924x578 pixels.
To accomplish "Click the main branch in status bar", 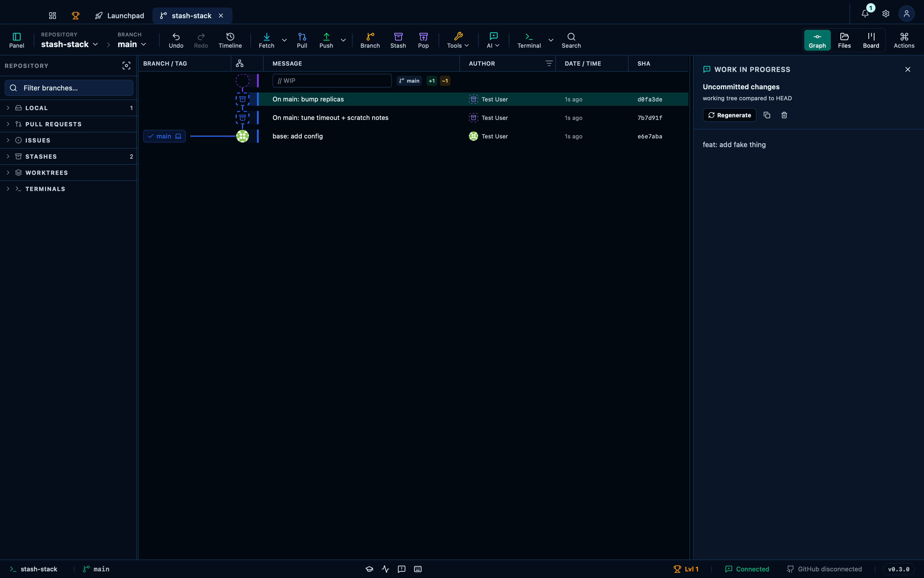I will click(96, 569).
